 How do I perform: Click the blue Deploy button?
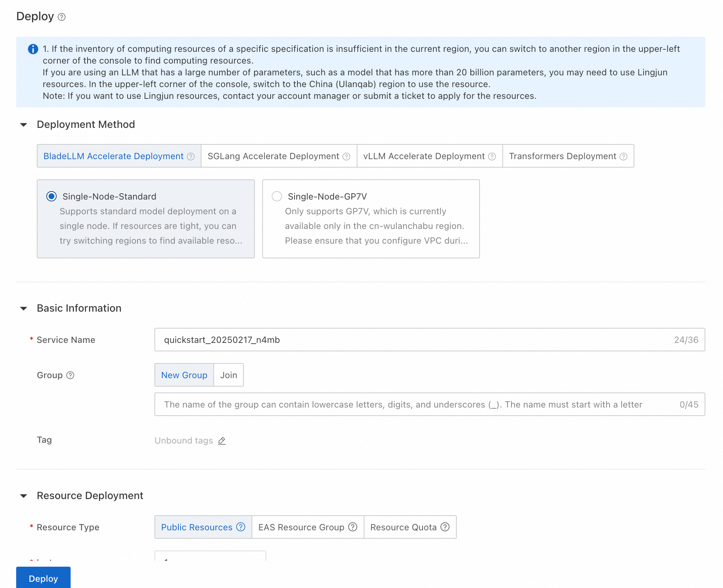[x=43, y=578]
